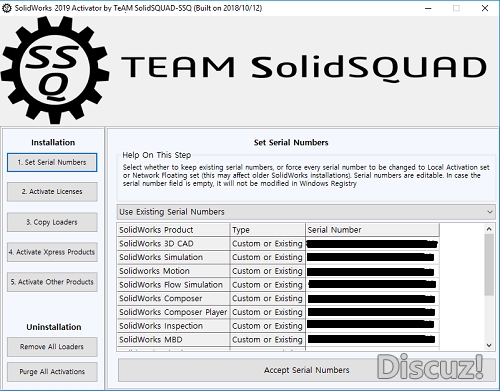Open the Activate Licenses step

(52, 192)
